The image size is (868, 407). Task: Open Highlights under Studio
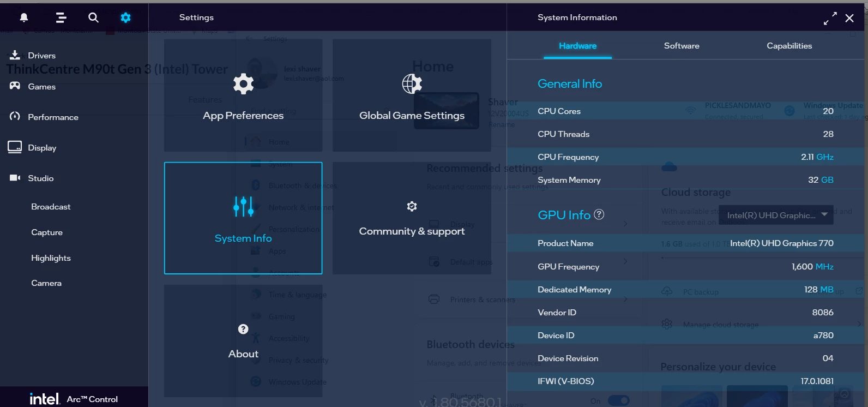51,258
